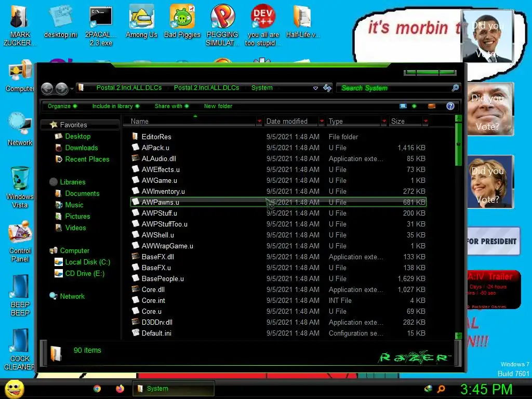Sort by the Date modified column
The height and width of the screenshot is (399, 532).
[292, 121]
